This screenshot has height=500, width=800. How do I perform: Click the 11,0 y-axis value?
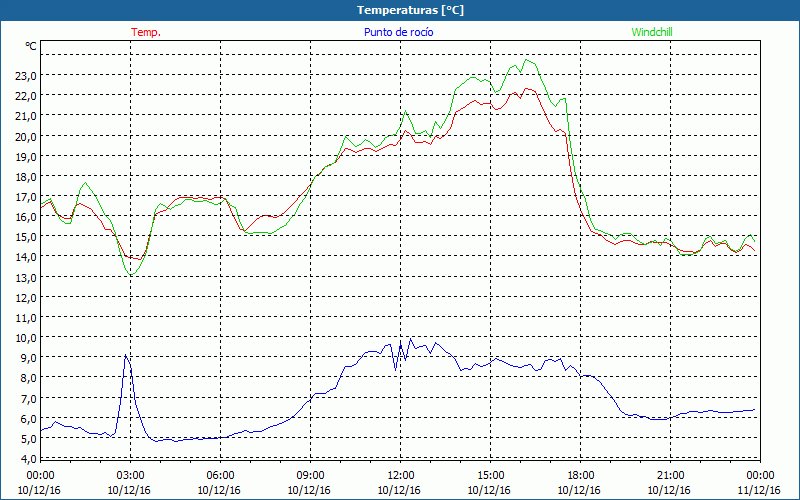pyautogui.click(x=27, y=318)
